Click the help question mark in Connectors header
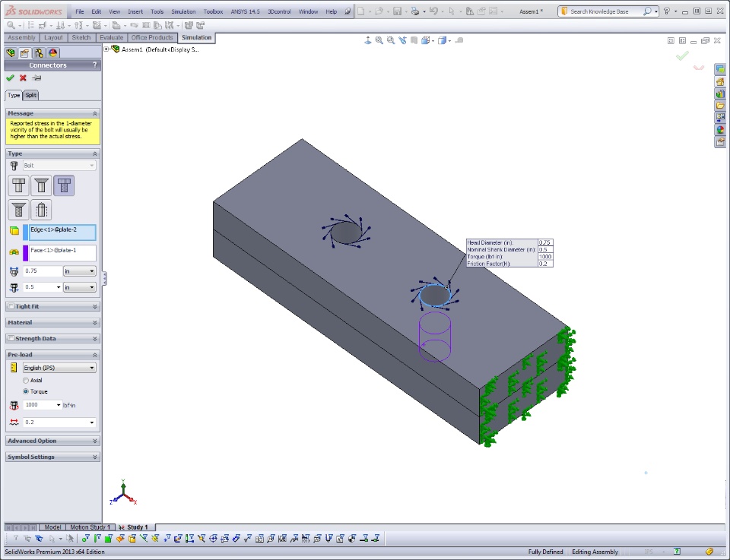730x560 pixels. coord(94,65)
